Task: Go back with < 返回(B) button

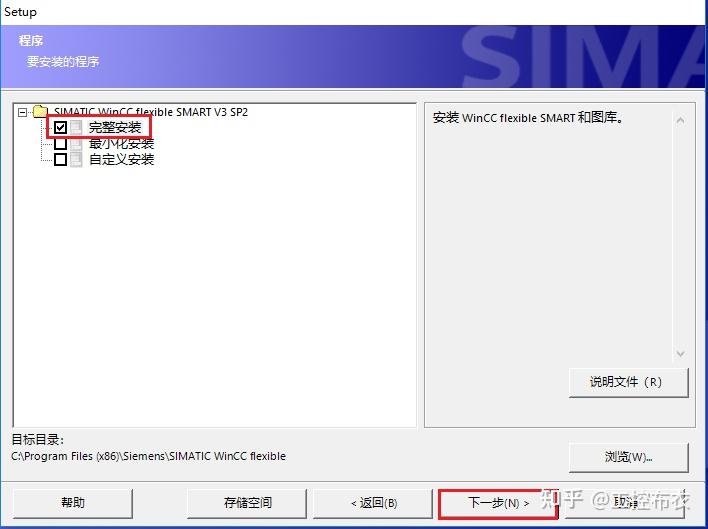Action: point(373,503)
